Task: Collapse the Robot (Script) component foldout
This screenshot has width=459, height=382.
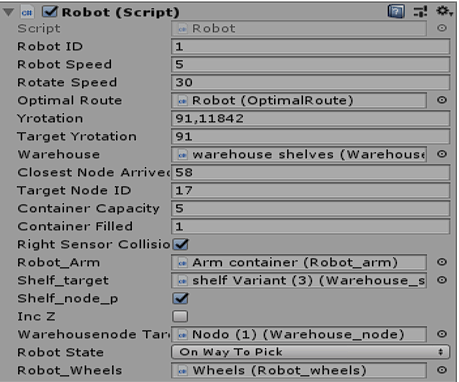Action: coord(8,13)
